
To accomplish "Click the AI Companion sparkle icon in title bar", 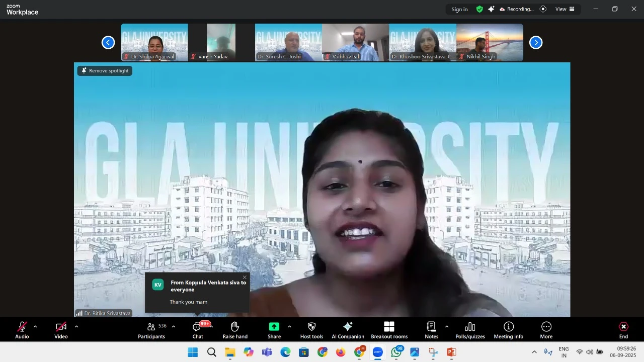I will pos(491,9).
